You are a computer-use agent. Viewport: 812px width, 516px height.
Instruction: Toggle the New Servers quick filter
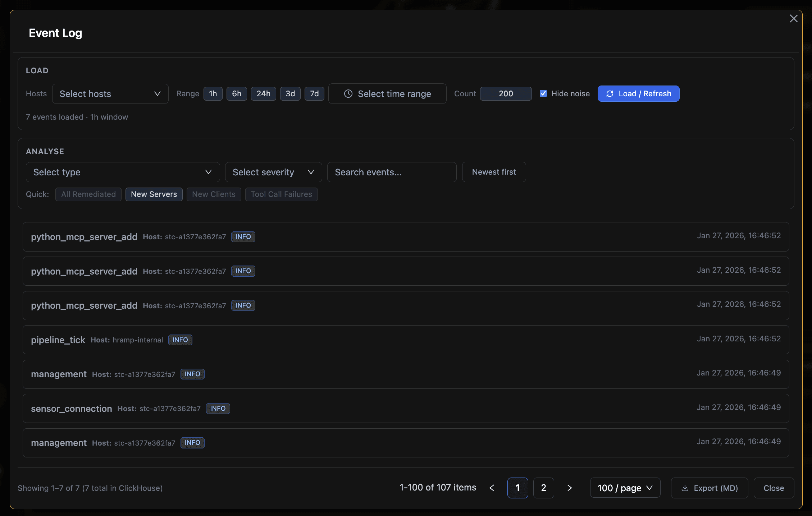coord(154,194)
